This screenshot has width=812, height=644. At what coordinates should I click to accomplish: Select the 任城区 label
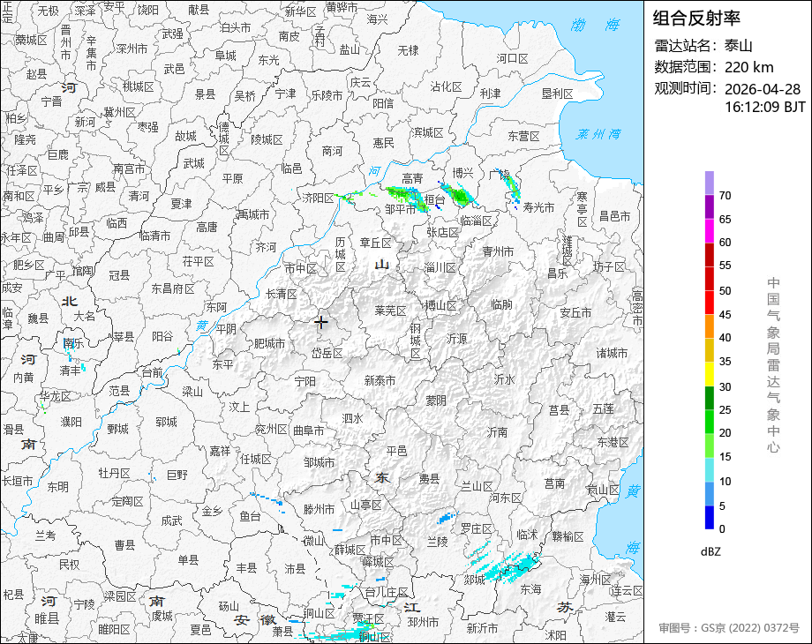(256, 459)
